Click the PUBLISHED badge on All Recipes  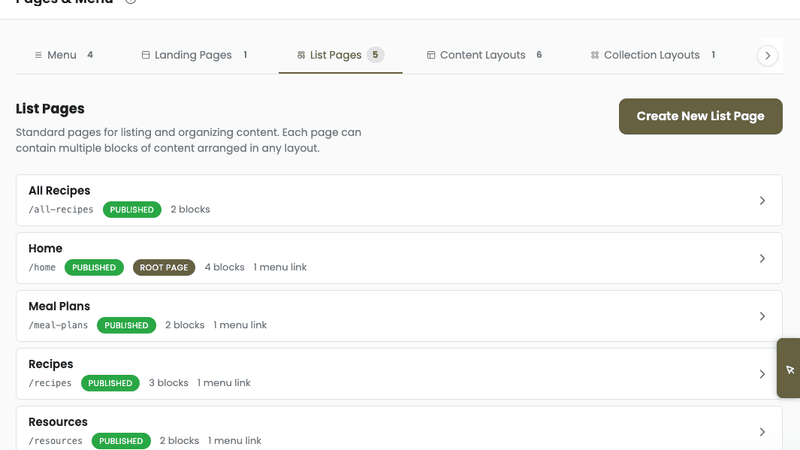132,210
